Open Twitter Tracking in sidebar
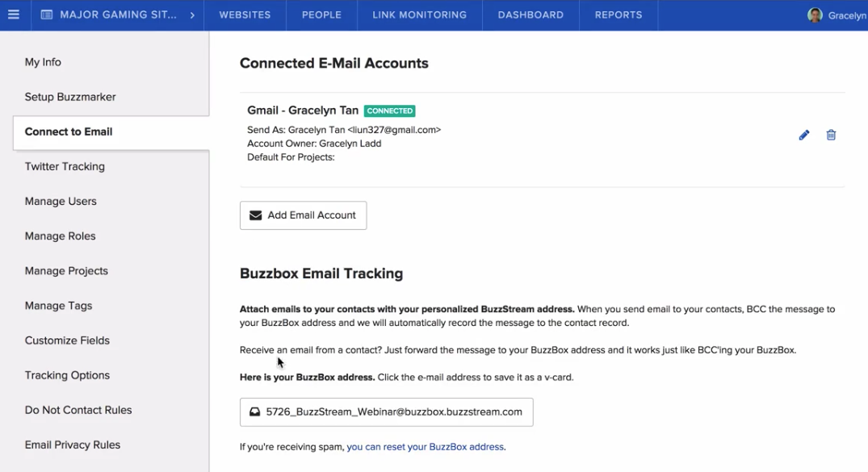The image size is (868, 472). click(65, 166)
